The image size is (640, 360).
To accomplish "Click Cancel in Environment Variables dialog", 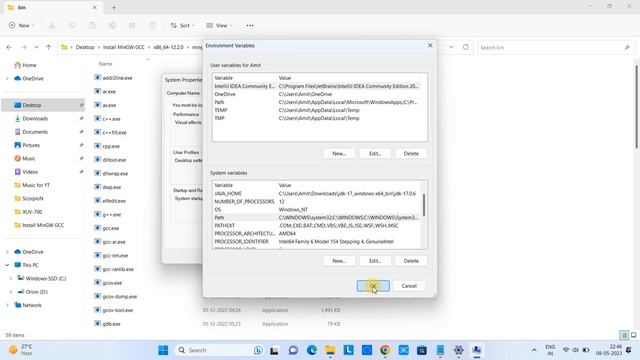I will point(409,286).
